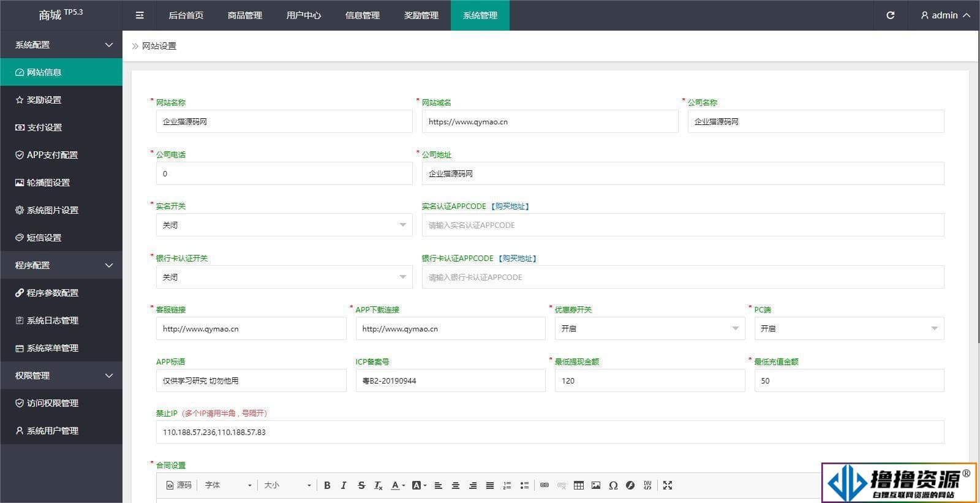980x503 pixels.
Task: Insert a table in editor
Action: click(579, 485)
